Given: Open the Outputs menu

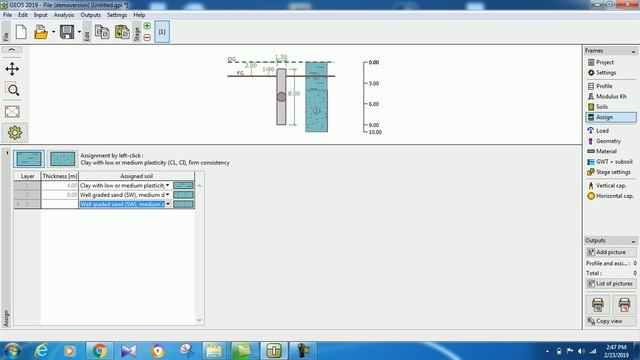Looking at the screenshot, I should coord(90,15).
